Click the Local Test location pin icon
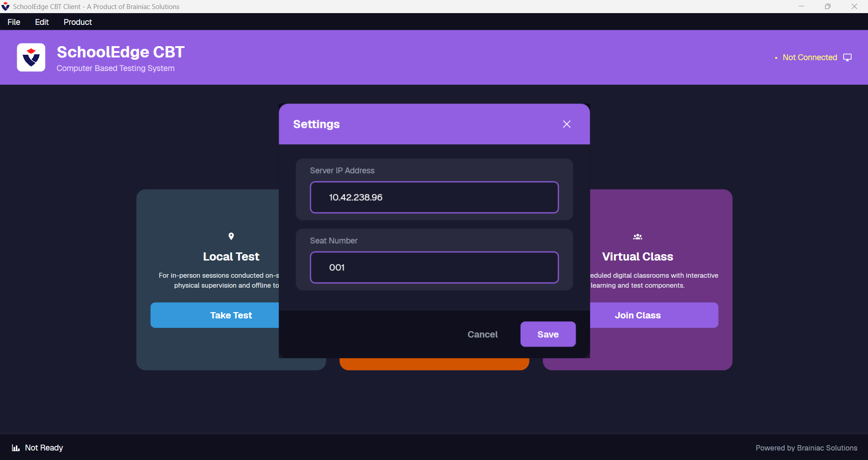 pyautogui.click(x=231, y=236)
